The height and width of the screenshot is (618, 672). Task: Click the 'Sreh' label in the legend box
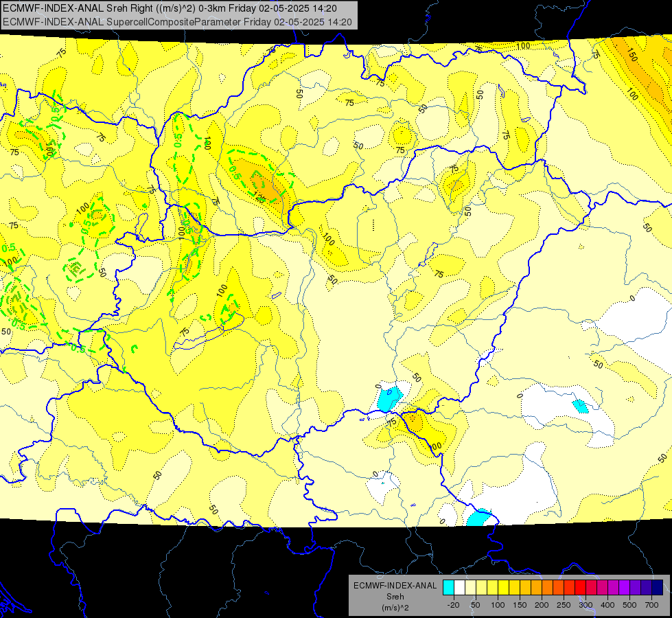pos(395,597)
